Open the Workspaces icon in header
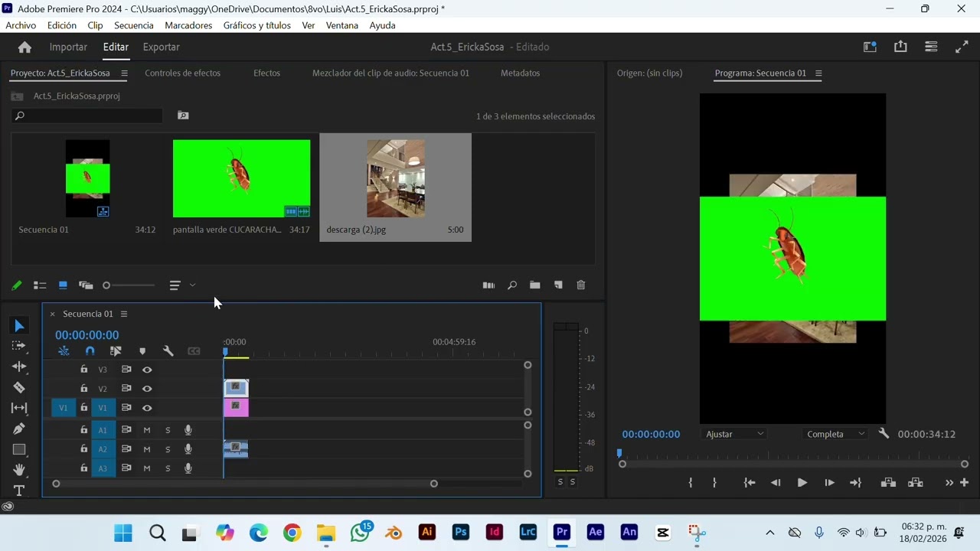This screenshot has height=551, width=980. (x=931, y=47)
